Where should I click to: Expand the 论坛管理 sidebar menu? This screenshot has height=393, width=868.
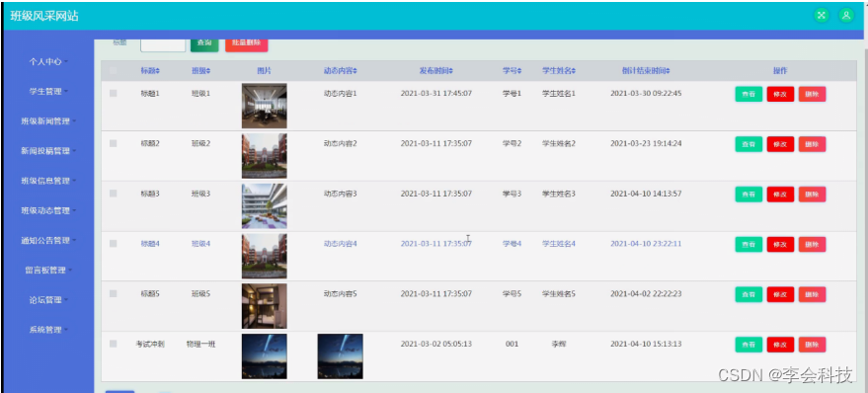point(48,300)
